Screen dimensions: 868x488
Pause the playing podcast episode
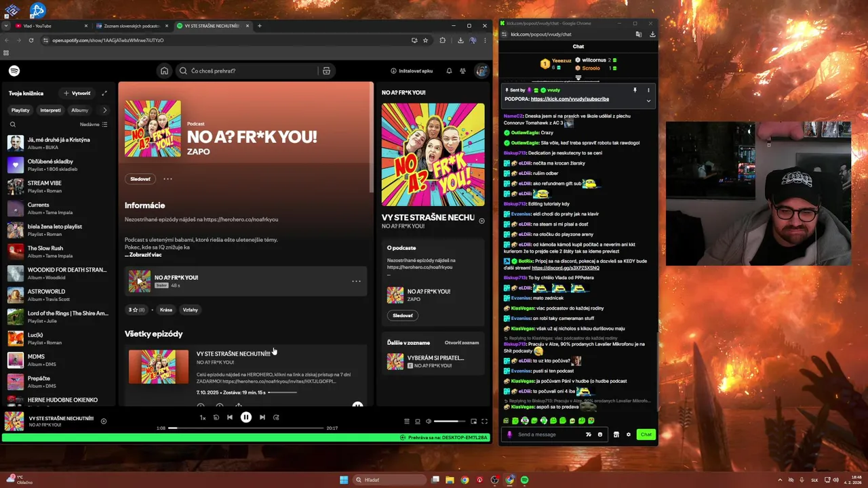246,418
